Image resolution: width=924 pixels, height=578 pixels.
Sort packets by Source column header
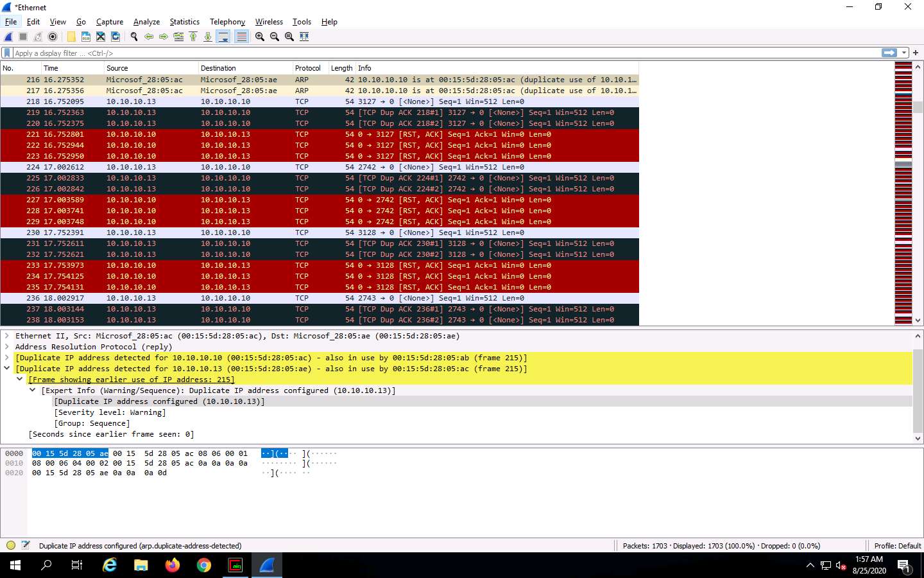click(x=151, y=68)
